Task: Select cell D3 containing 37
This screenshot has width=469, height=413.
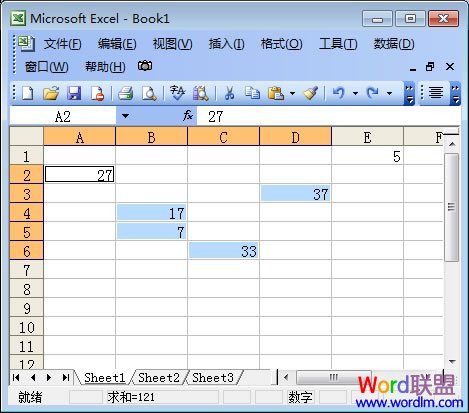Action: point(295,194)
